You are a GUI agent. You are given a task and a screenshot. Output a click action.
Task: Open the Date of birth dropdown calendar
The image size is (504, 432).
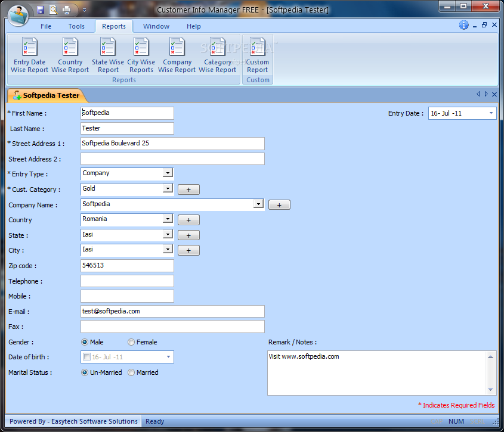coord(168,357)
